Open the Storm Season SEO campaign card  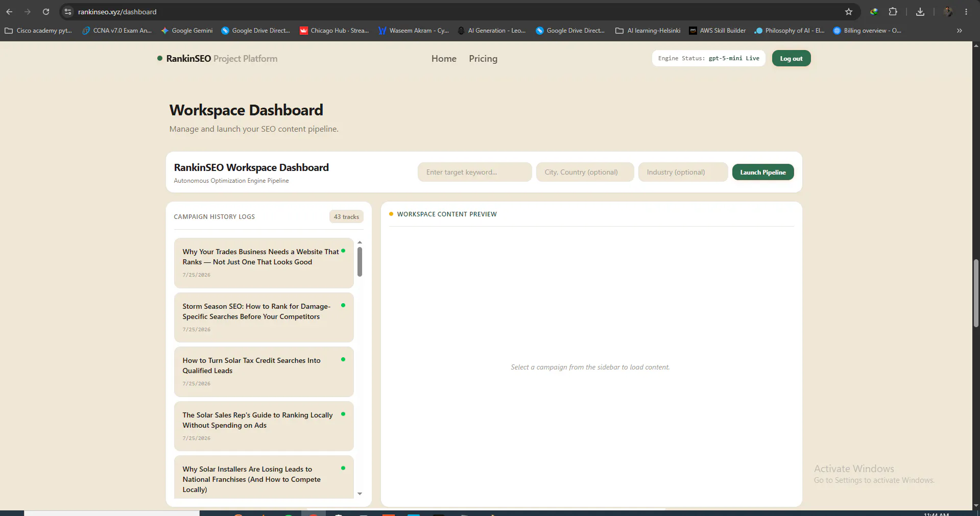pyautogui.click(x=264, y=317)
